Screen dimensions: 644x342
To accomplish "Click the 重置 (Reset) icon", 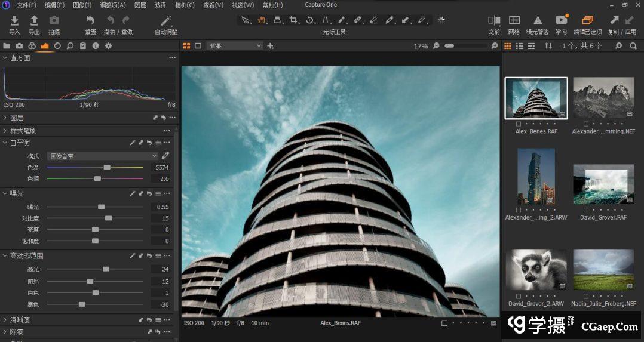I will click(x=90, y=21).
